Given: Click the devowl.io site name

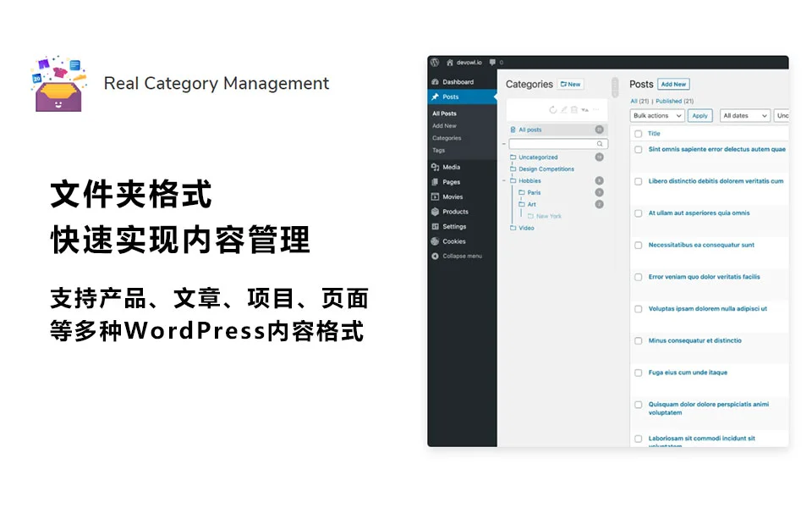Looking at the screenshot, I should click(x=469, y=62).
